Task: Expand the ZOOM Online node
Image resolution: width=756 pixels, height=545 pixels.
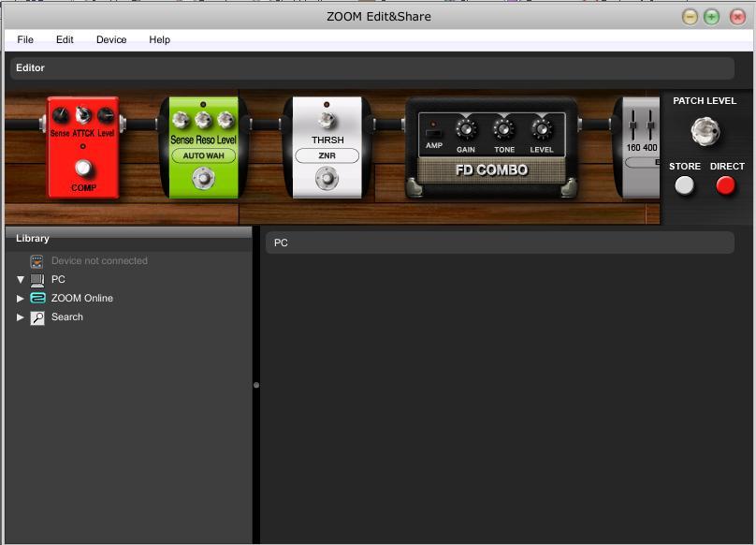Action: coord(21,299)
